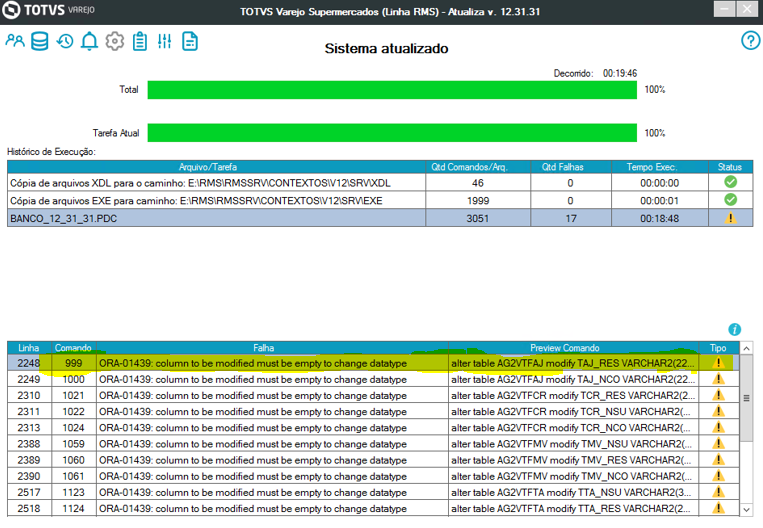Click preview command for AG2VTFCR TCR_RES
This screenshot has width=763, height=528.
573,395
